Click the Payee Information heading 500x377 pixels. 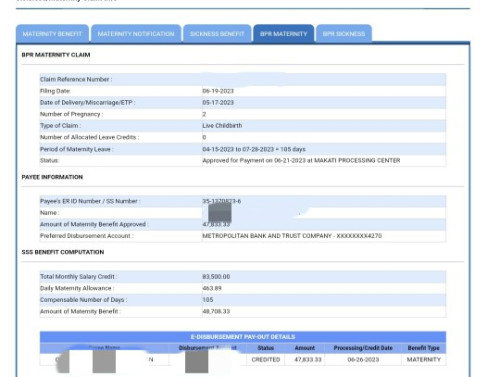point(52,177)
